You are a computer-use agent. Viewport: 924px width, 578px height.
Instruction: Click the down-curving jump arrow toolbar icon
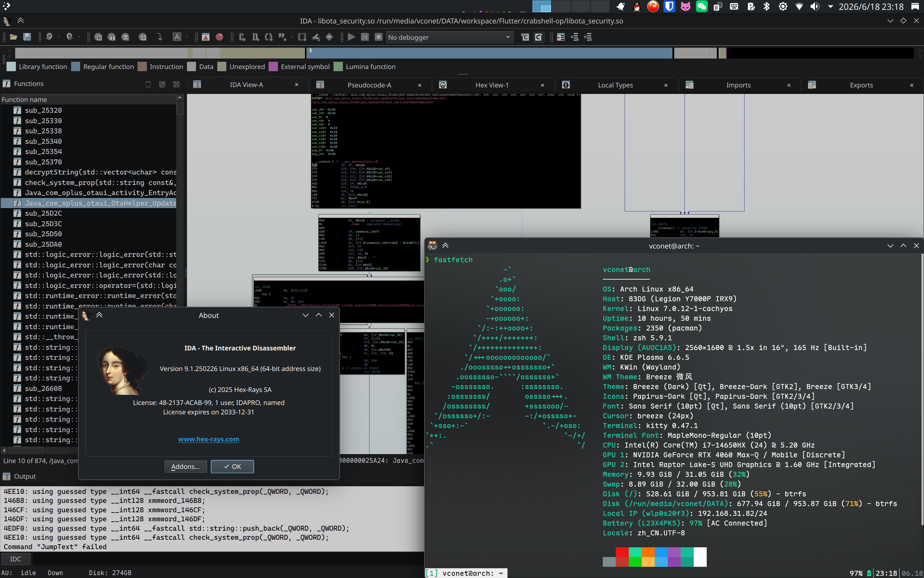click(x=160, y=37)
